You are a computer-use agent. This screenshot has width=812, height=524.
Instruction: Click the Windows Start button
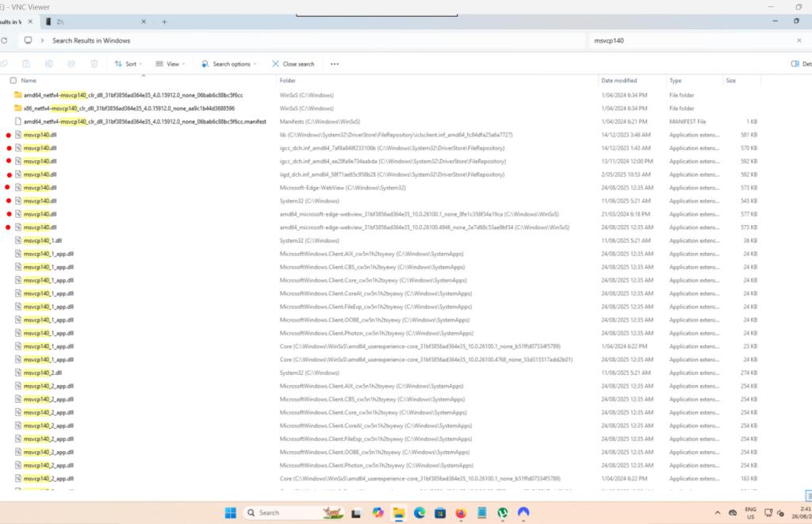(231, 513)
